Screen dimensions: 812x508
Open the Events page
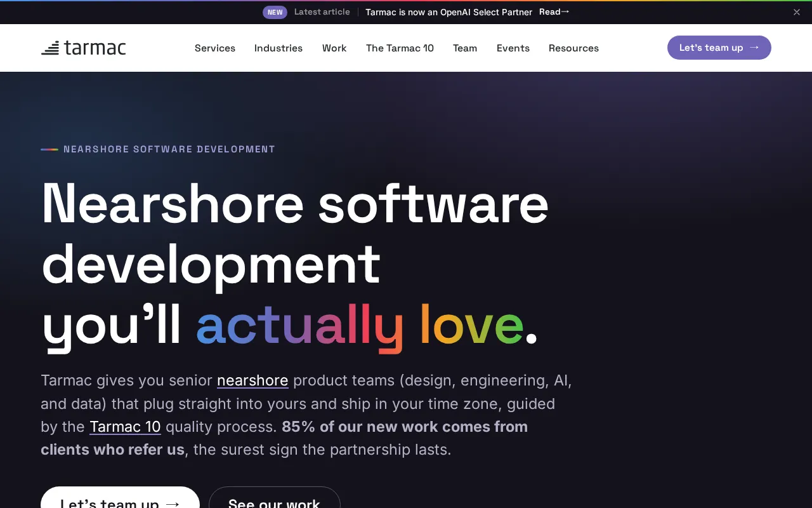513,48
